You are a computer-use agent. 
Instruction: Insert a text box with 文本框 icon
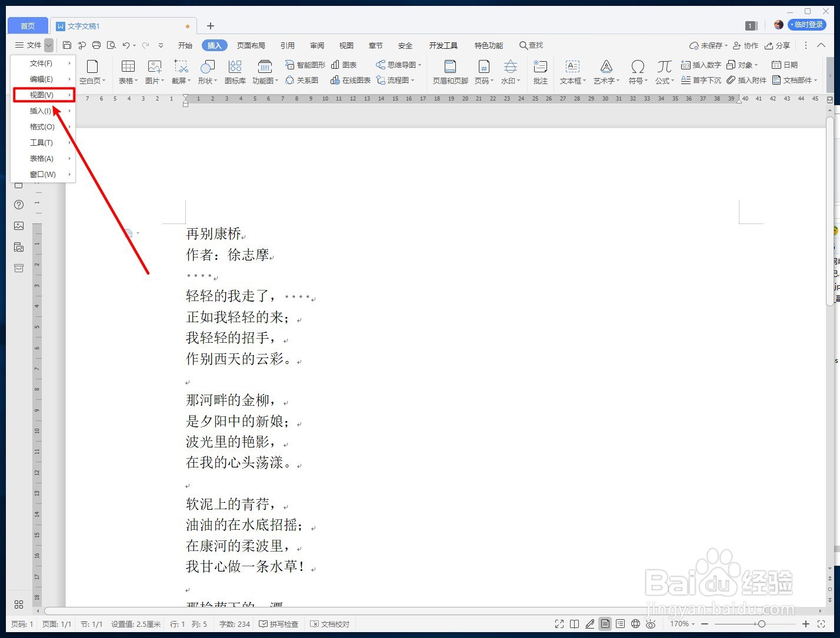click(x=571, y=71)
